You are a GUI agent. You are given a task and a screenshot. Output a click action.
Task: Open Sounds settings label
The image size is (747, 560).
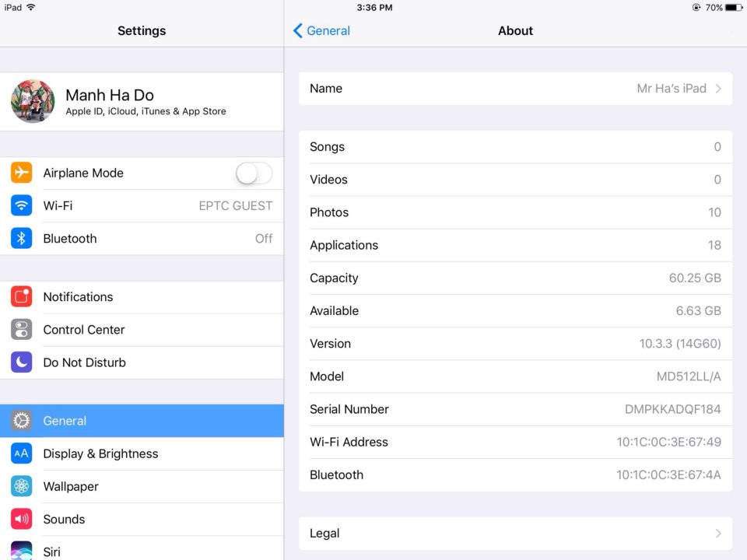click(64, 519)
